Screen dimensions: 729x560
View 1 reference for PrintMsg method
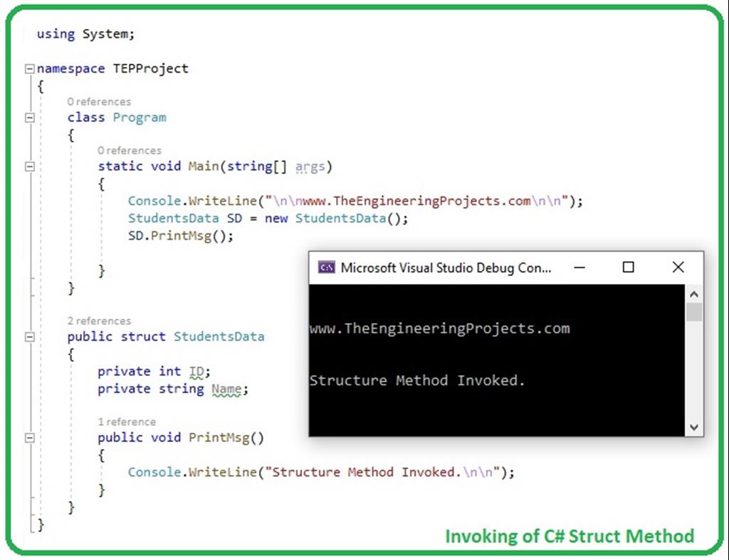pyautogui.click(x=127, y=422)
